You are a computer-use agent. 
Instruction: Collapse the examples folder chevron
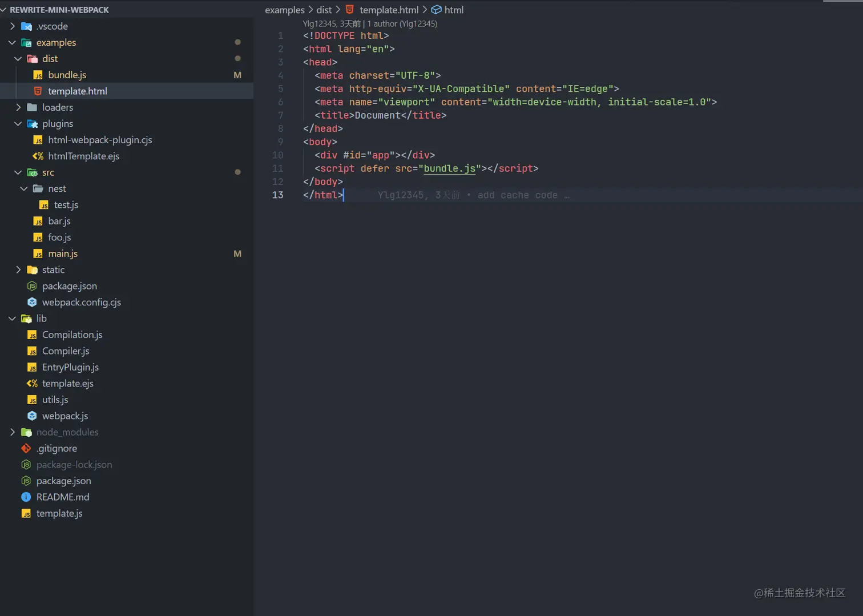[x=13, y=42]
